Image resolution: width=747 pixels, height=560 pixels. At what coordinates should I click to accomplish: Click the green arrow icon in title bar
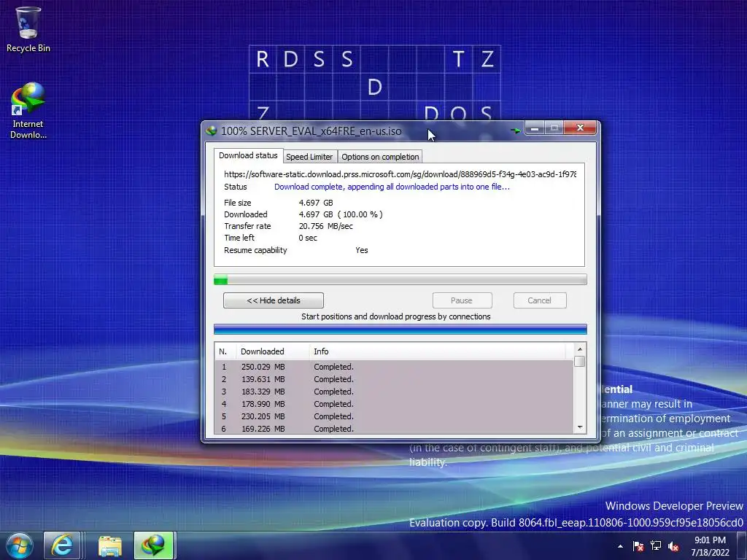(515, 130)
